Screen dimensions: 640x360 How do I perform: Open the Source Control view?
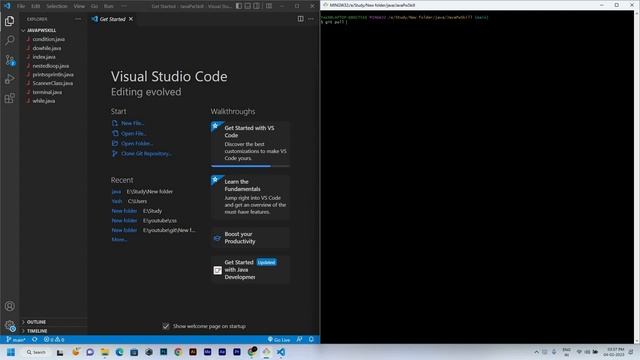[10, 60]
